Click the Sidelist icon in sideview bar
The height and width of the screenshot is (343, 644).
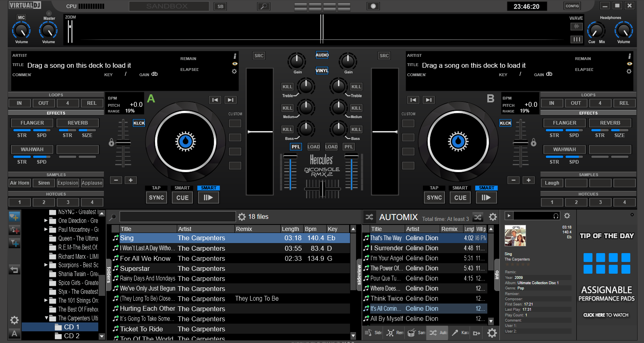[x=373, y=333]
